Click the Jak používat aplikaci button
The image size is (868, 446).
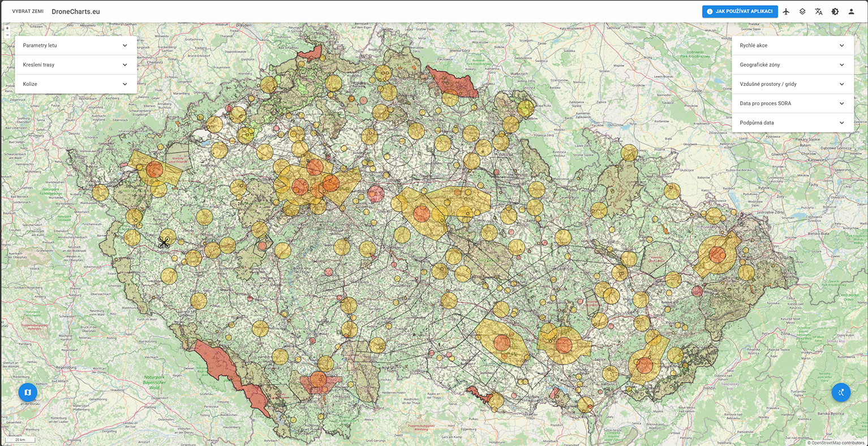[740, 11]
